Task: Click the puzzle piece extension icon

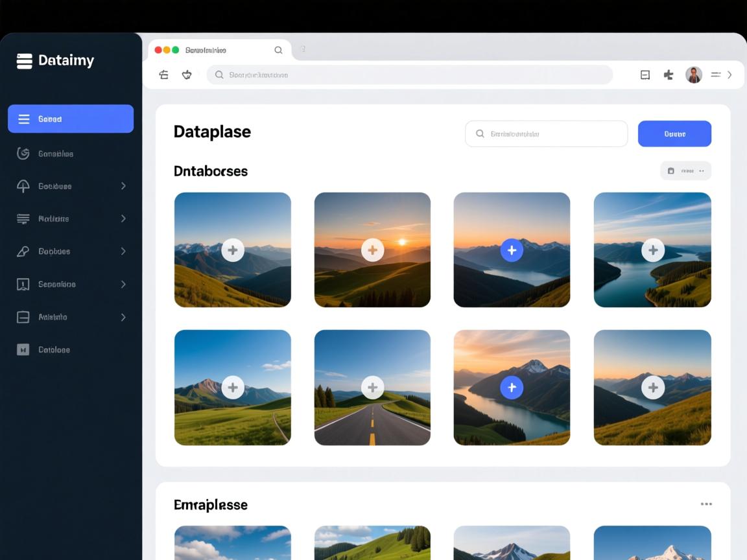Action: pyautogui.click(x=669, y=75)
